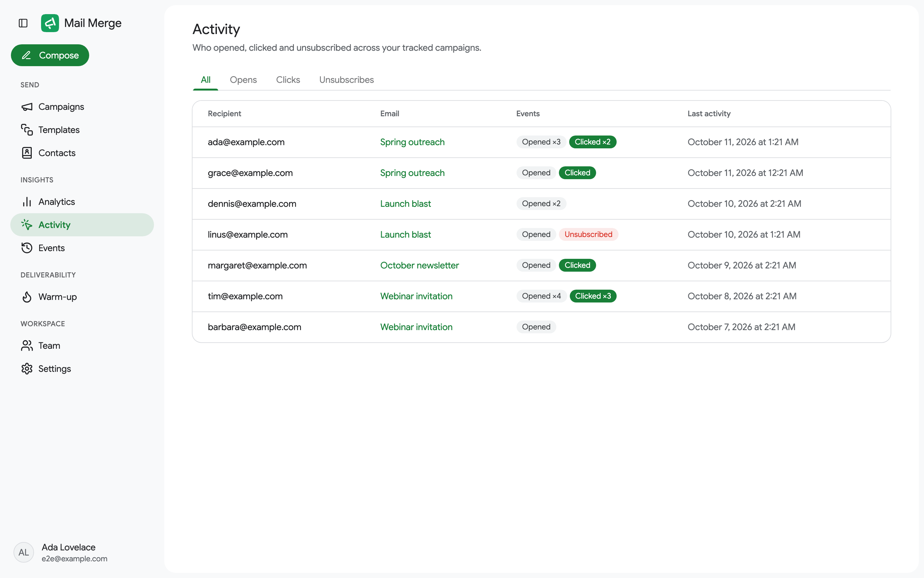Switch to the Unsubscribes tab

[346, 80]
